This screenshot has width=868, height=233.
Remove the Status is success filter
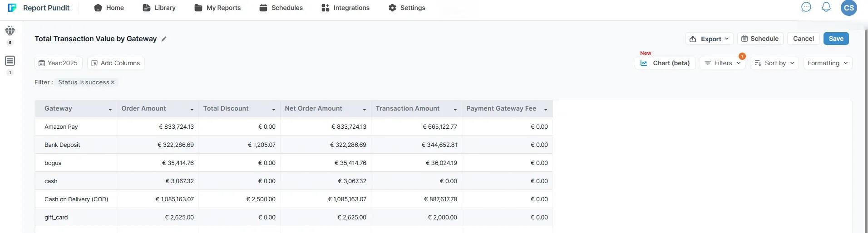click(113, 83)
